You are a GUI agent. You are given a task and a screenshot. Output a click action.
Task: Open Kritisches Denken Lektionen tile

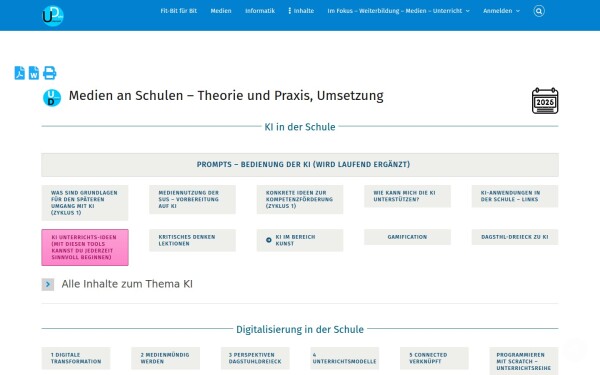pos(192,240)
